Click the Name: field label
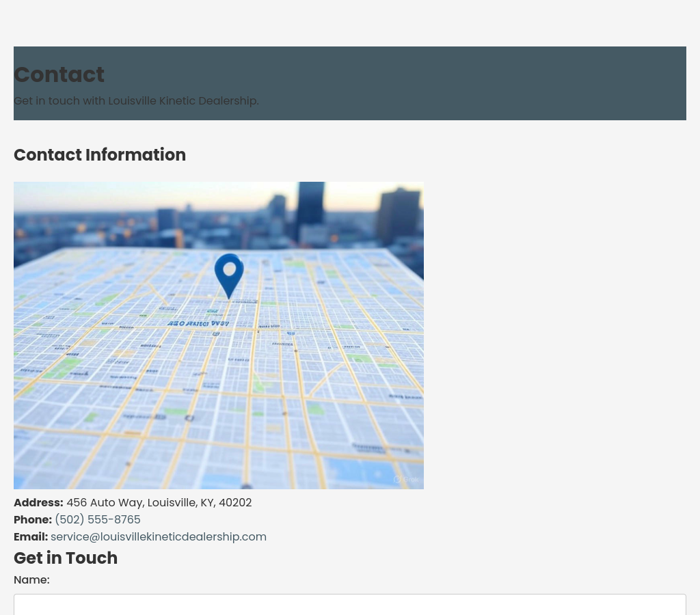Viewport: 700px width, 615px height. (x=31, y=579)
